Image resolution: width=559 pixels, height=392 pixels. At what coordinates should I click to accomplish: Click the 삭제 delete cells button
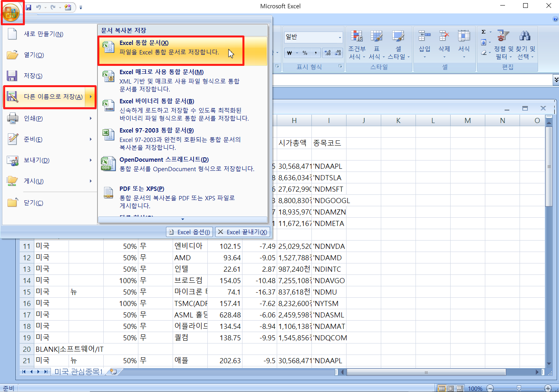(444, 45)
